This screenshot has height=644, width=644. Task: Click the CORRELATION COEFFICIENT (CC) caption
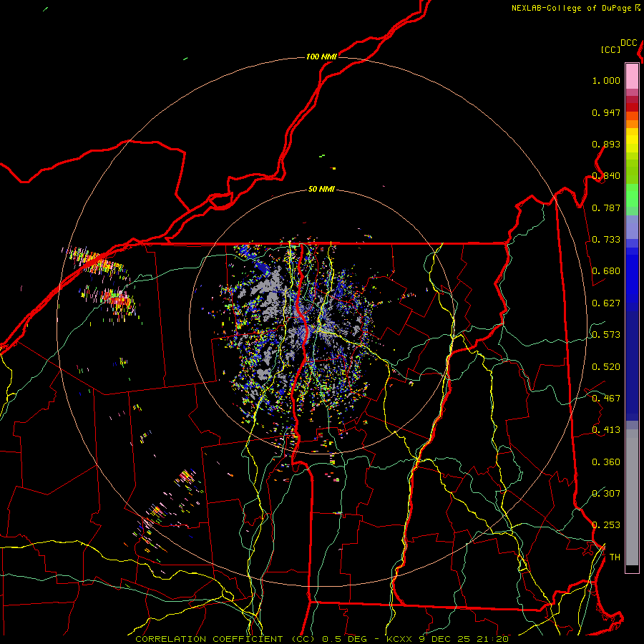(225, 639)
